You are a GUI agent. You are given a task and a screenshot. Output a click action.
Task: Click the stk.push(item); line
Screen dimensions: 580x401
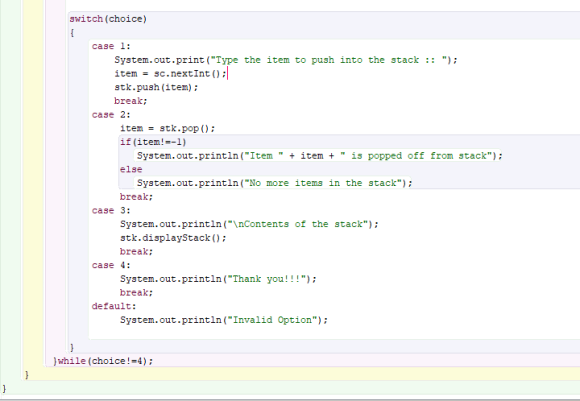(x=156, y=87)
